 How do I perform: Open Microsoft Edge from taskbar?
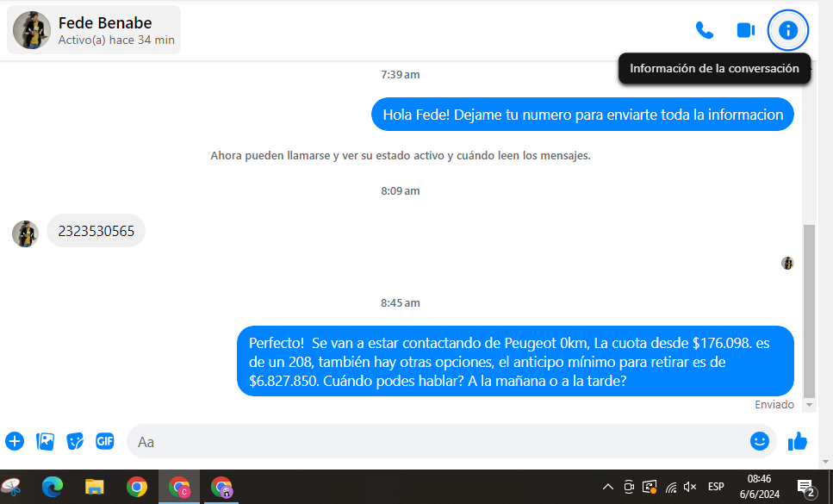pos(53,487)
